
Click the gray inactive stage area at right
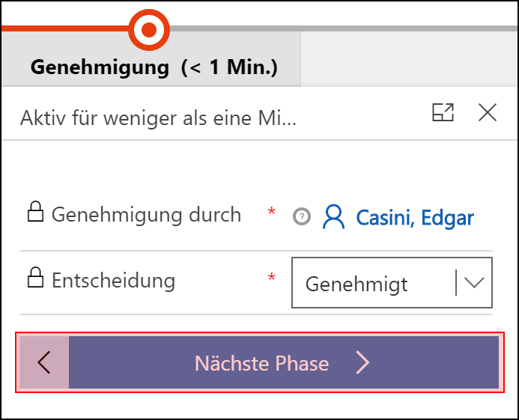click(x=409, y=60)
